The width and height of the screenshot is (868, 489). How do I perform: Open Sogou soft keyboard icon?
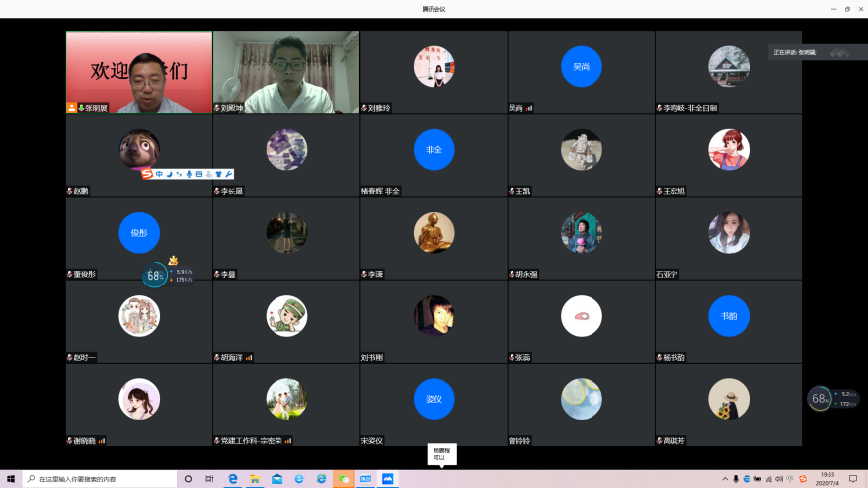tap(198, 174)
